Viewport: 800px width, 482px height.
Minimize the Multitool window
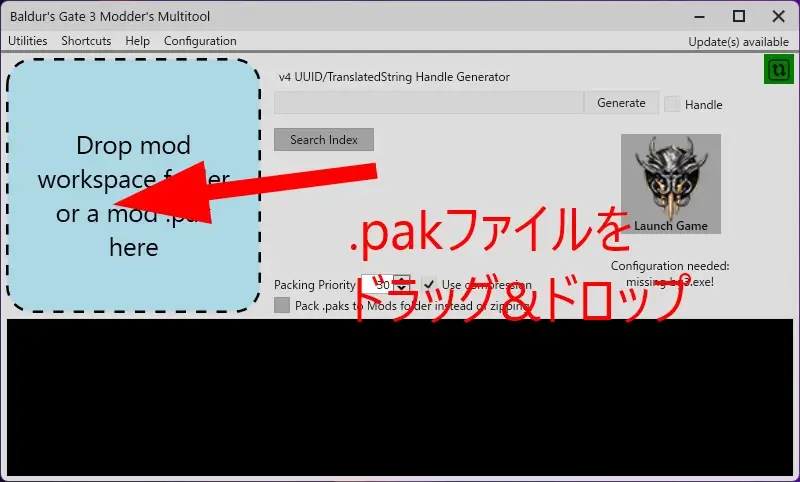(699, 16)
